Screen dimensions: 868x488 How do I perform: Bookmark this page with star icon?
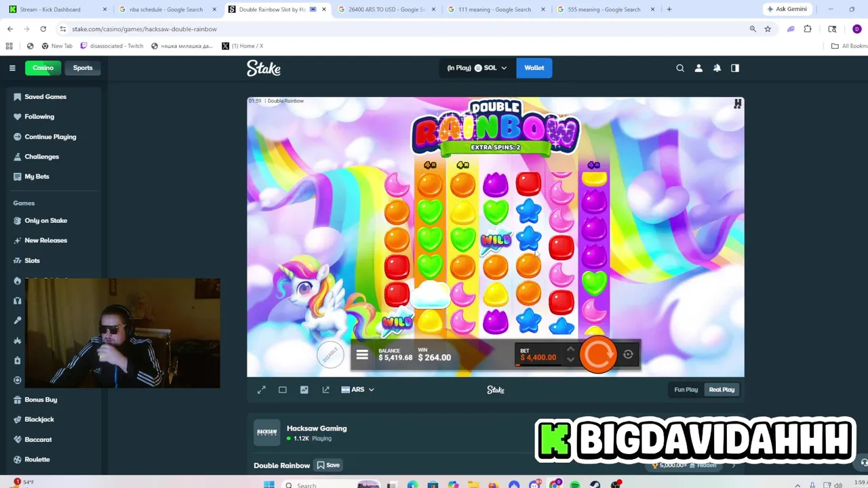(x=768, y=29)
